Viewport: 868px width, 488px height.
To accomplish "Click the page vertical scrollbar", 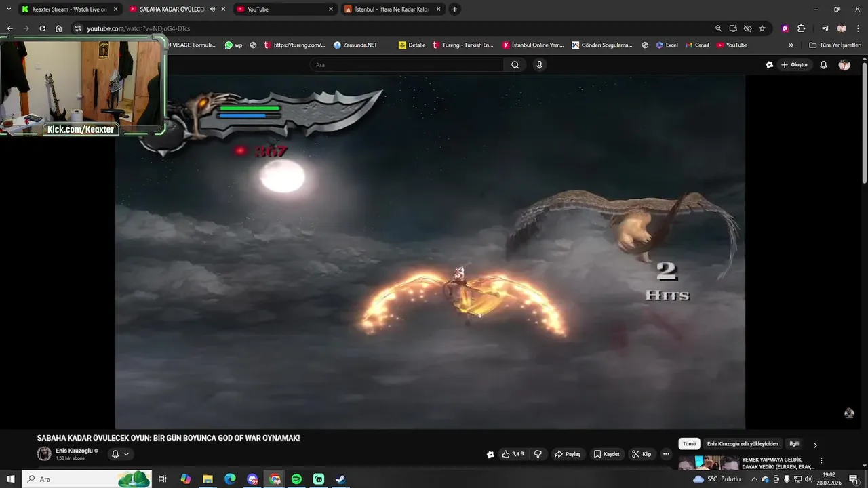I will pyautogui.click(x=864, y=122).
